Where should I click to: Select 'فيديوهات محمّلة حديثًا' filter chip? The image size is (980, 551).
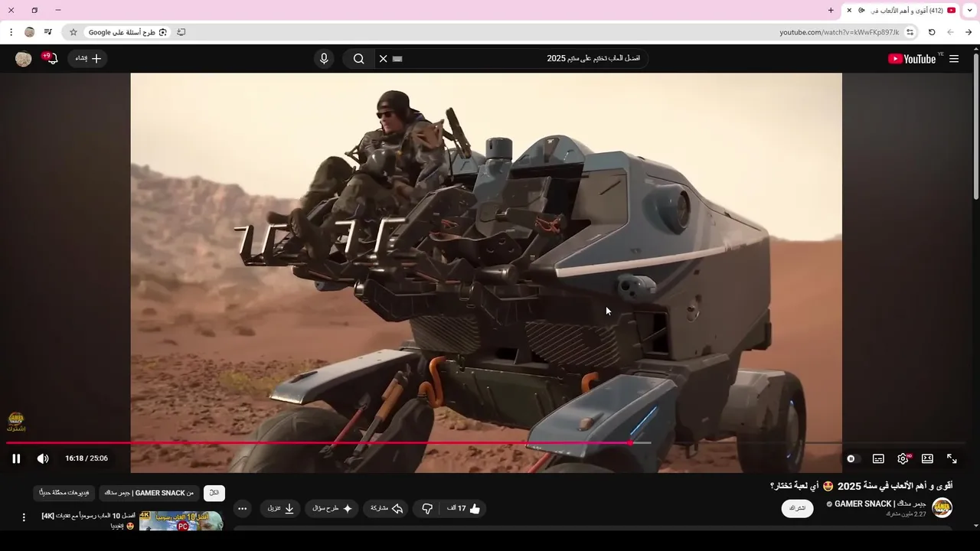pos(64,493)
